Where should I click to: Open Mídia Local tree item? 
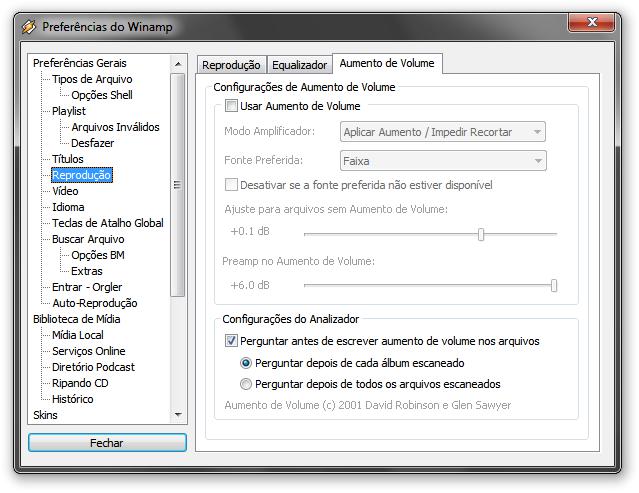pos(78,335)
